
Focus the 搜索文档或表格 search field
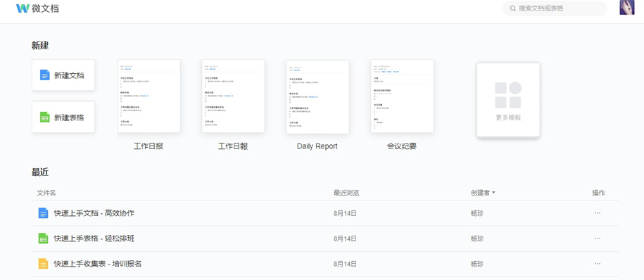click(x=555, y=8)
